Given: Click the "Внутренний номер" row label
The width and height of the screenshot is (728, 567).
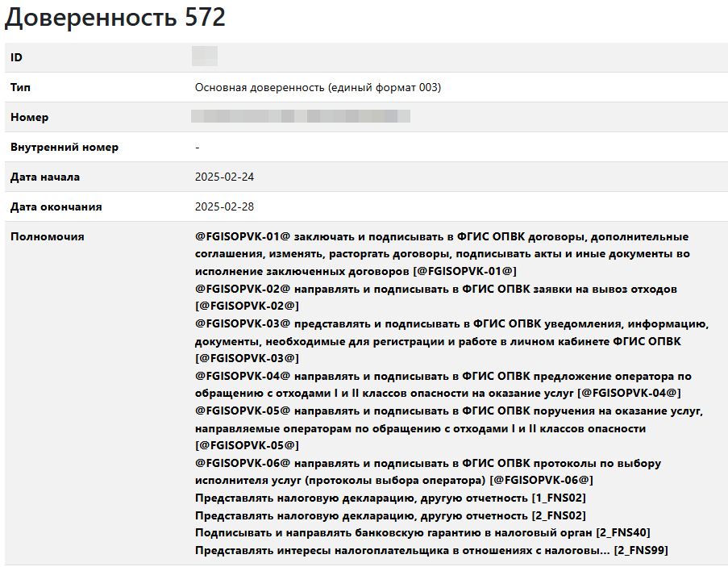Looking at the screenshot, I should click(x=64, y=148).
